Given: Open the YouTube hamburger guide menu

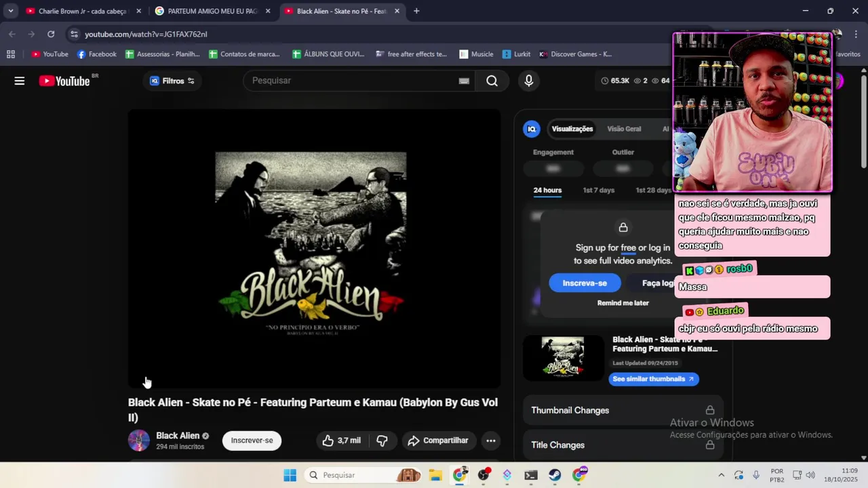Looking at the screenshot, I should pyautogui.click(x=20, y=81).
